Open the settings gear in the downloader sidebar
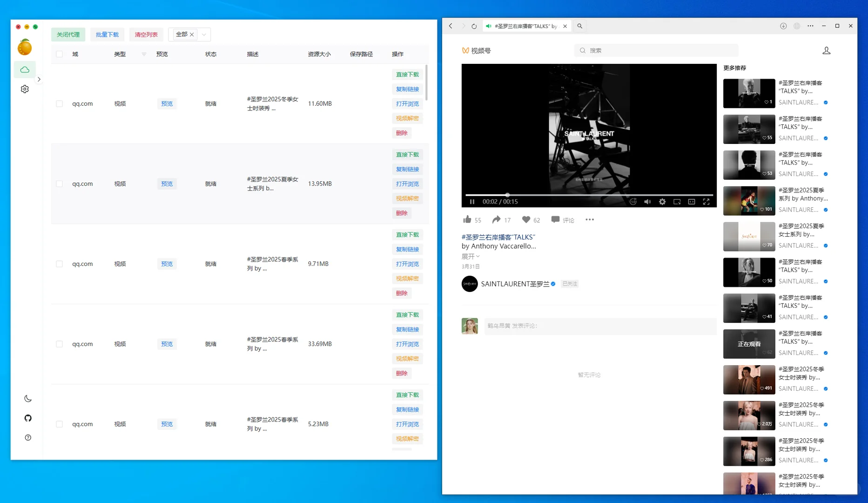 tap(25, 89)
